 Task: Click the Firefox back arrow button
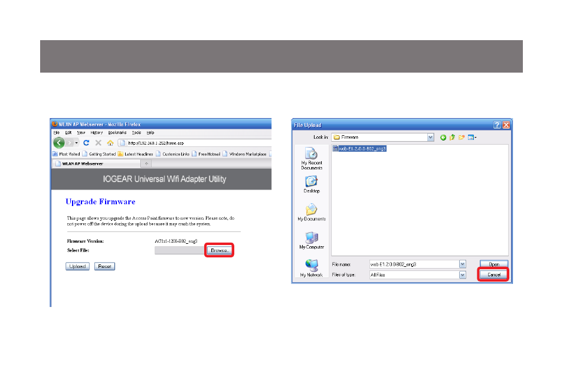point(59,143)
